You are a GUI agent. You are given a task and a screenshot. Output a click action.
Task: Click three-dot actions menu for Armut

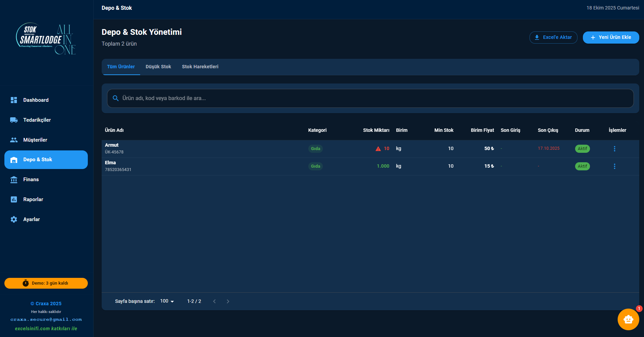[x=614, y=149]
